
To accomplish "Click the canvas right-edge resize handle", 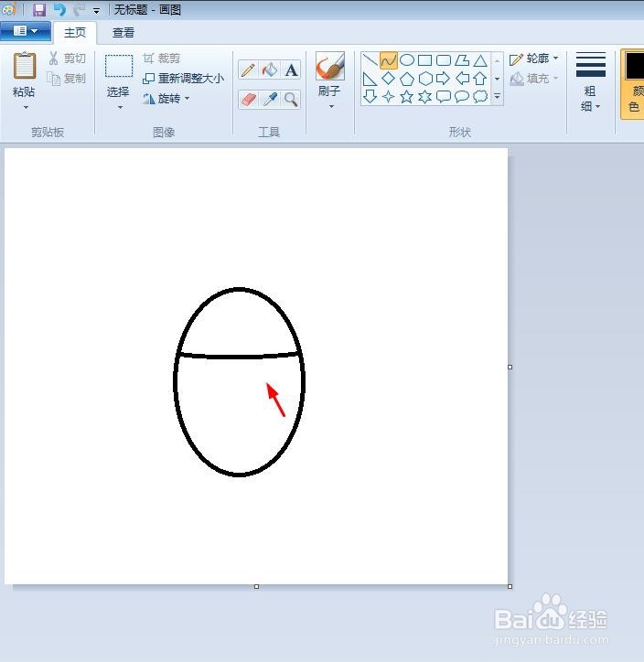I will point(510,367).
